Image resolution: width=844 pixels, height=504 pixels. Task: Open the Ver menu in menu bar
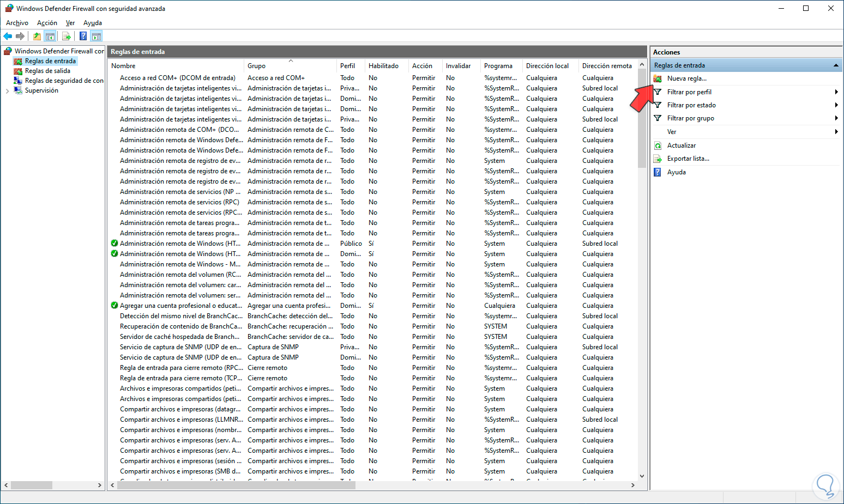coord(70,23)
